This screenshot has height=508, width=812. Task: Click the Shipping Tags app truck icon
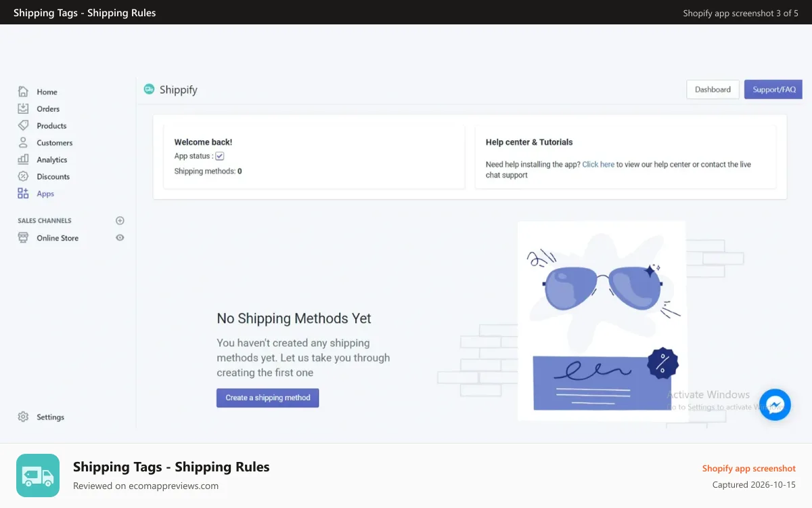(x=38, y=475)
